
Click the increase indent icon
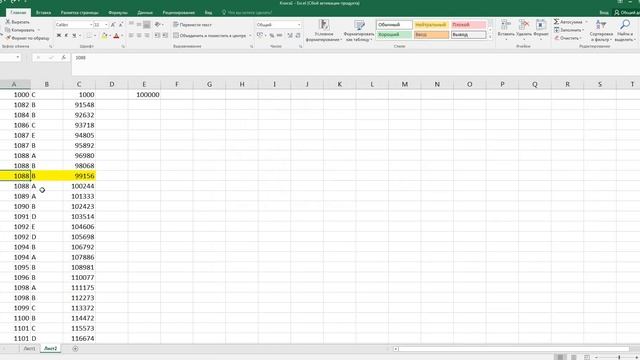165,36
